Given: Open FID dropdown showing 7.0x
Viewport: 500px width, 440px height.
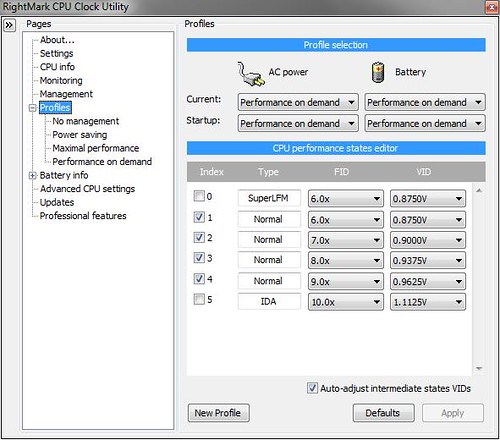Looking at the screenshot, I should tap(346, 240).
